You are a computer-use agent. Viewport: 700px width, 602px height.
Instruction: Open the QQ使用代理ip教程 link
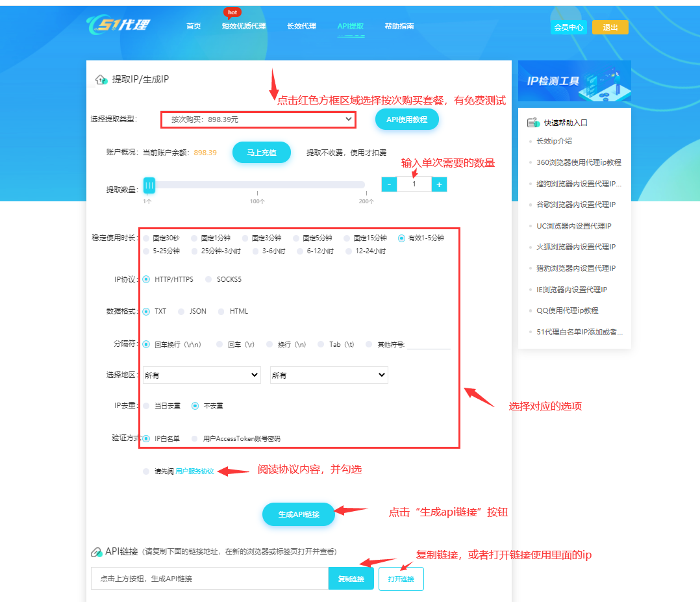tap(567, 311)
